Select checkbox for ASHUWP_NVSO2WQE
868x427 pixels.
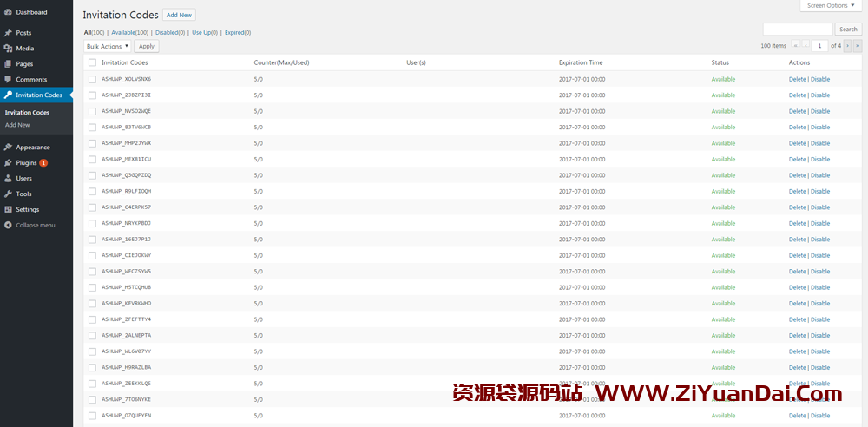click(93, 111)
